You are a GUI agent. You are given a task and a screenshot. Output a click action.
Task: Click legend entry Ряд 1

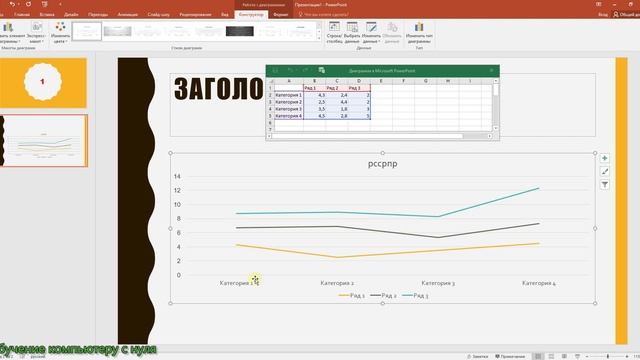pyautogui.click(x=351, y=296)
